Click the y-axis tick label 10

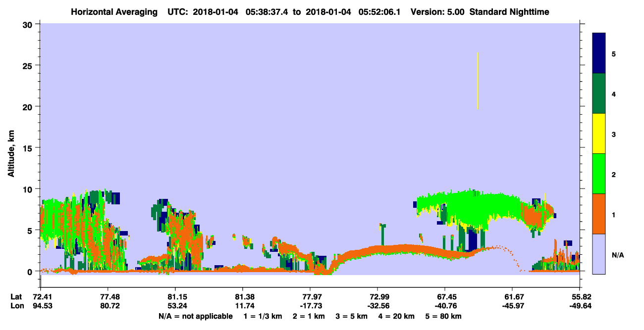coord(29,189)
